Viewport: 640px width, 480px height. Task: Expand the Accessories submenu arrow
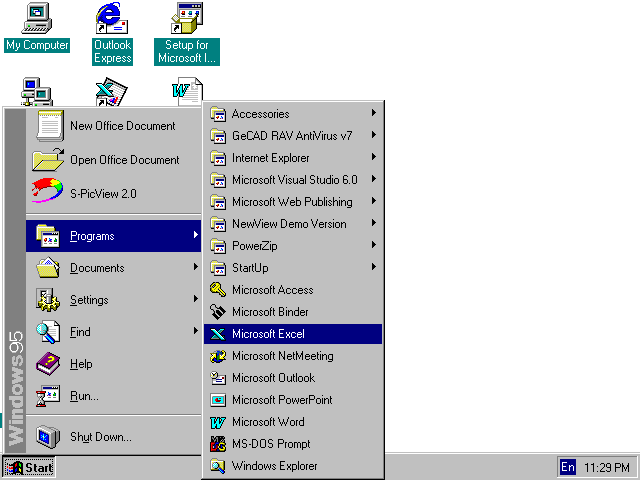(373, 113)
